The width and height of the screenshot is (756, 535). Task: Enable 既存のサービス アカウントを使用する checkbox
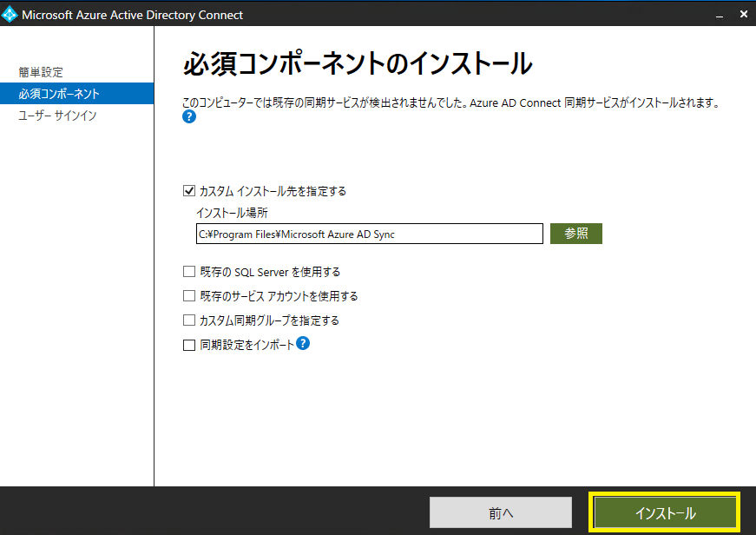(189, 295)
